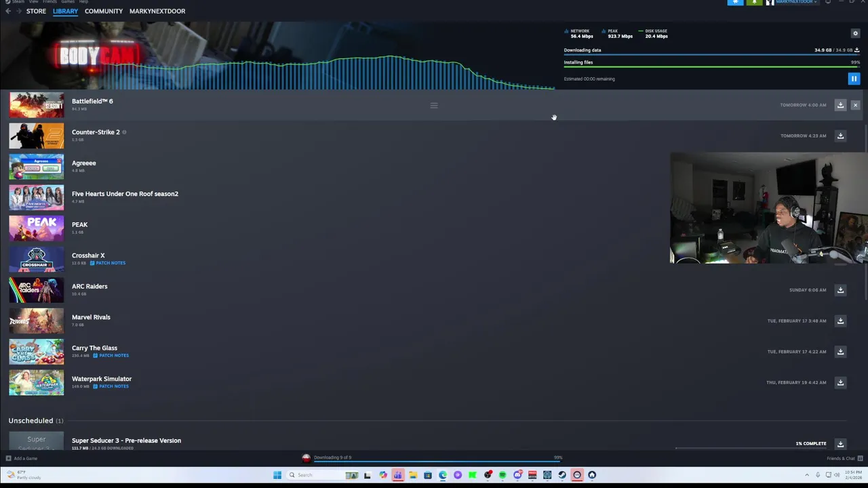Image resolution: width=868 pixels, height=488 pixels.
Task: Click the Five Hearts Under One Roof thumbnail
Action: [37, 197]
